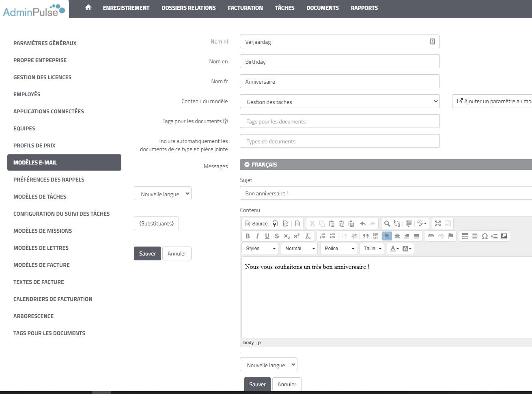532x394 pixels.
Task: Open the TÂCHES menu
Action: tap(284, 8)
